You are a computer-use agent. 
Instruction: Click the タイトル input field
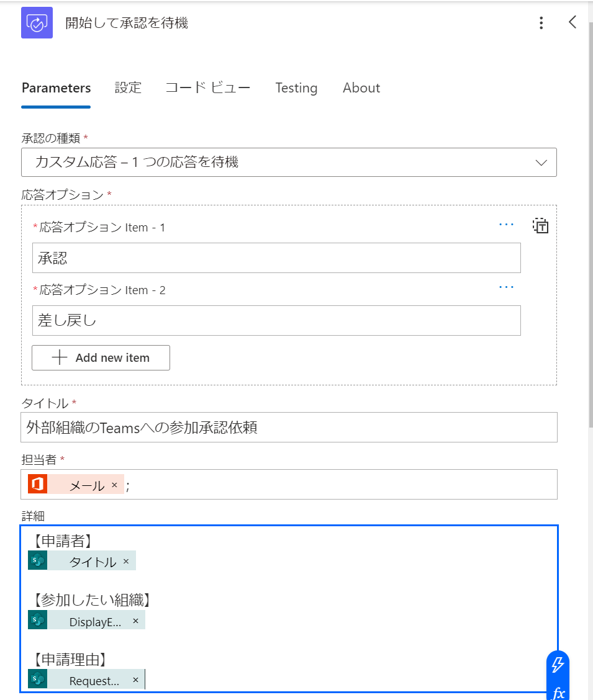(x=289, y=427)
